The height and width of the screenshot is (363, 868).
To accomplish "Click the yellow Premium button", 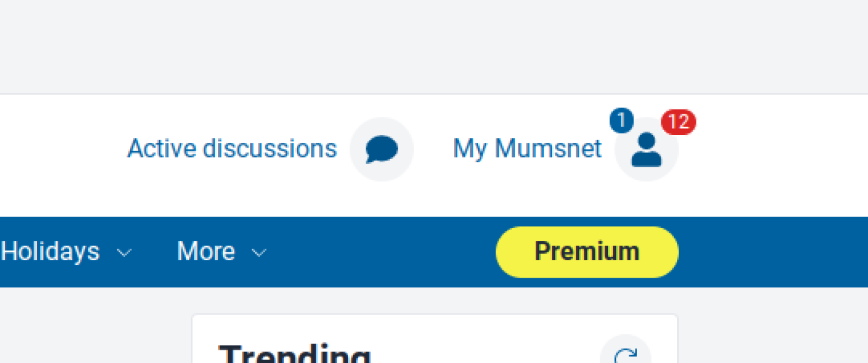I will coord(586,252).
